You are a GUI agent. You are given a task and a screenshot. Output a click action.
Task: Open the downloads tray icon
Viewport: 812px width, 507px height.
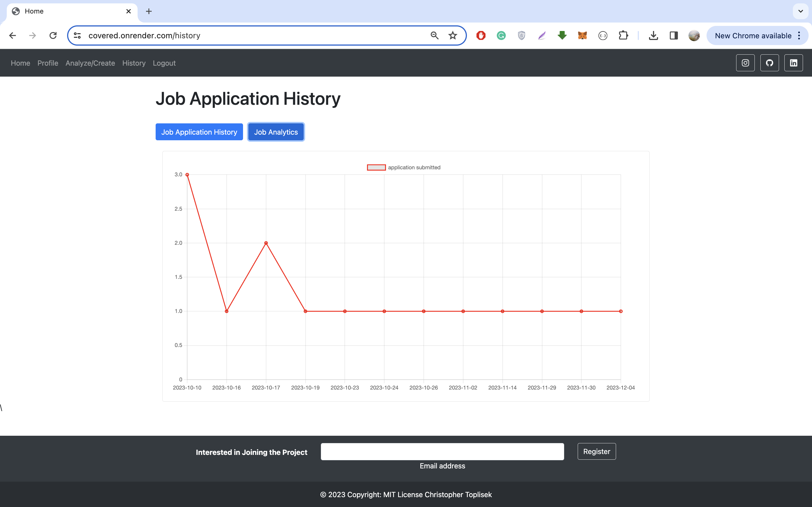coord(653,35)
